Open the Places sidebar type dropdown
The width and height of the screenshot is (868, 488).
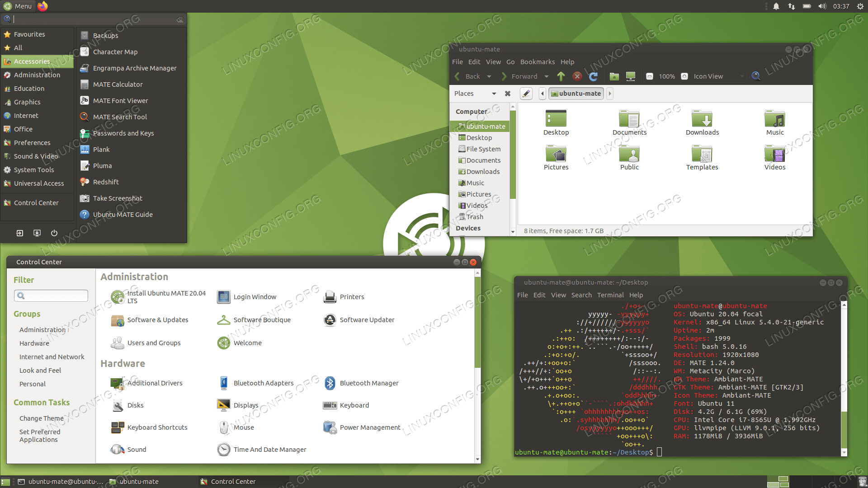click(475, 94)
